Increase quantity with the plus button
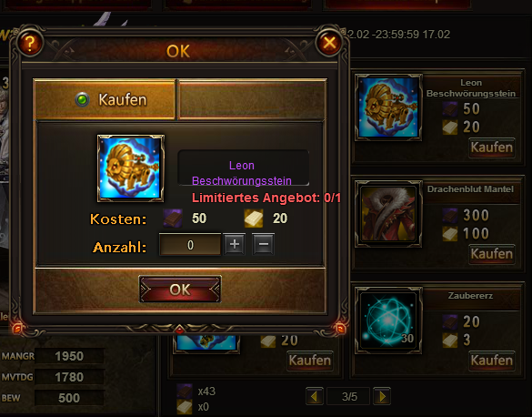 point(235,244)
